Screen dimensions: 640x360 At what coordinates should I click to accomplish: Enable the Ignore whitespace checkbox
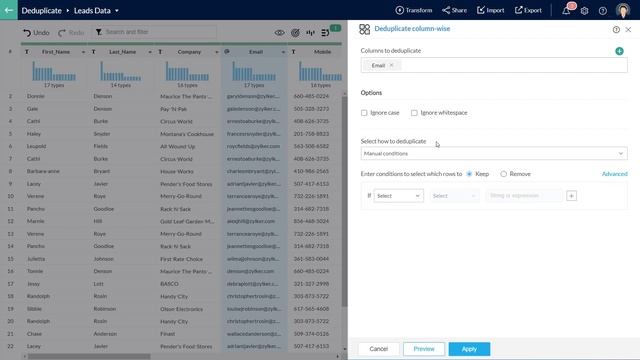pyautogui.click(x=414, y=113)
